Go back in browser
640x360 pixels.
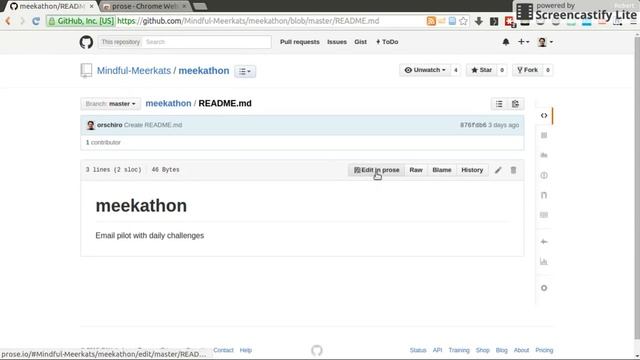(x=8, y=21)
